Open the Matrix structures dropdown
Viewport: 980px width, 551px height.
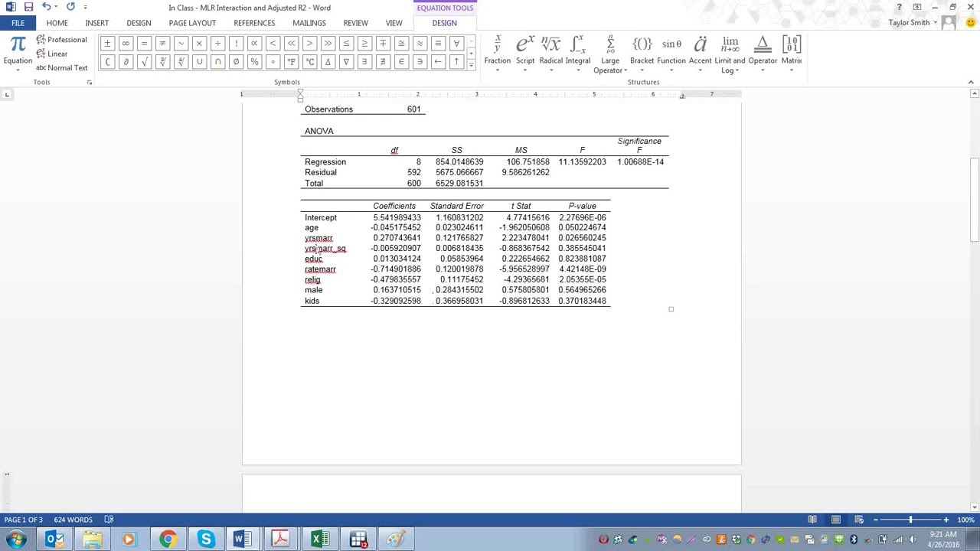click(792, 54)
